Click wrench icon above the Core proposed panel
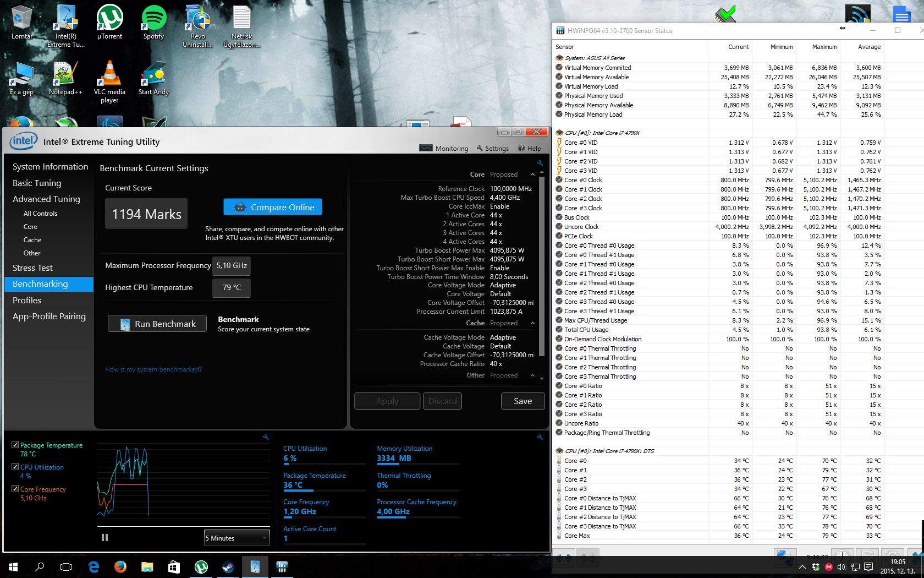 pyautogui.click(x=540, y=163)
